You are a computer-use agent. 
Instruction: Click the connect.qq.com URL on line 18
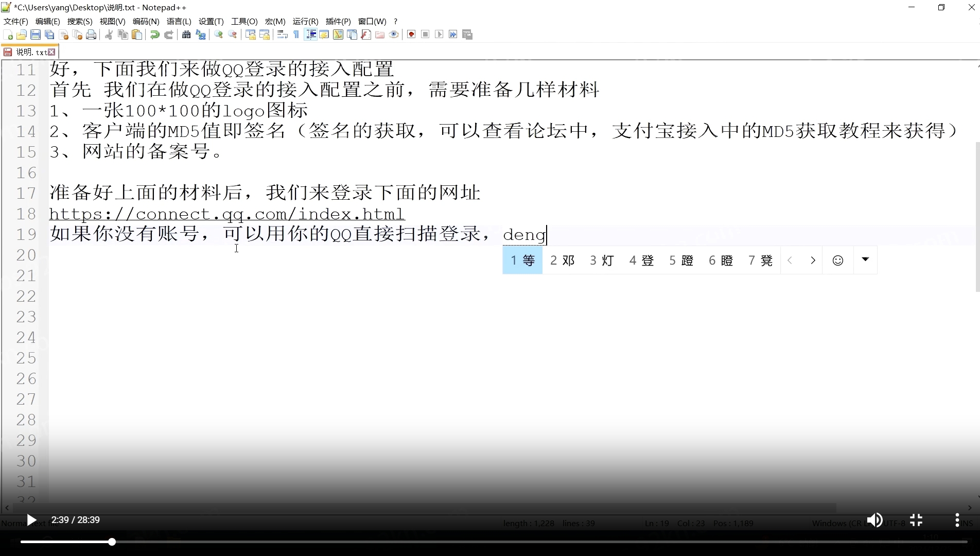click(227, 214)
